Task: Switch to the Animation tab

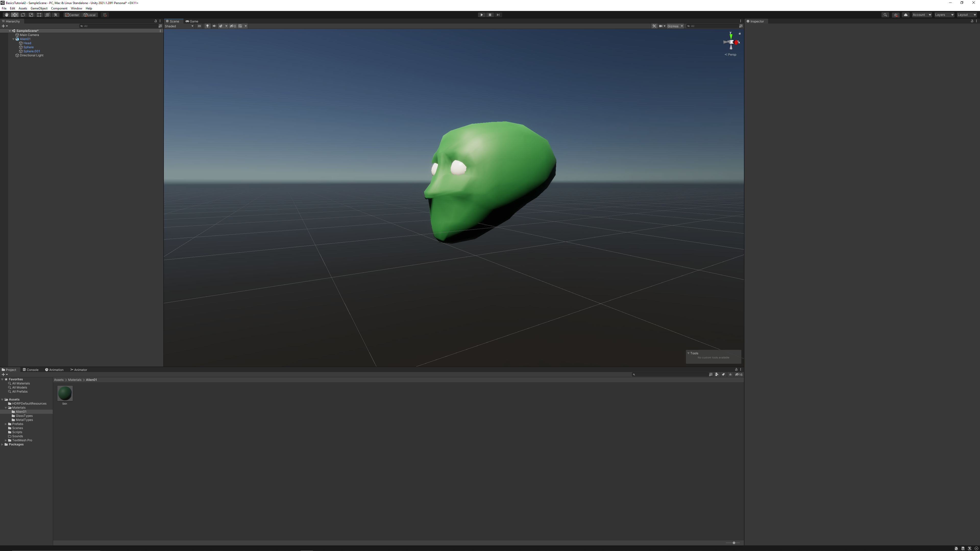Action: tap(54, 370)
